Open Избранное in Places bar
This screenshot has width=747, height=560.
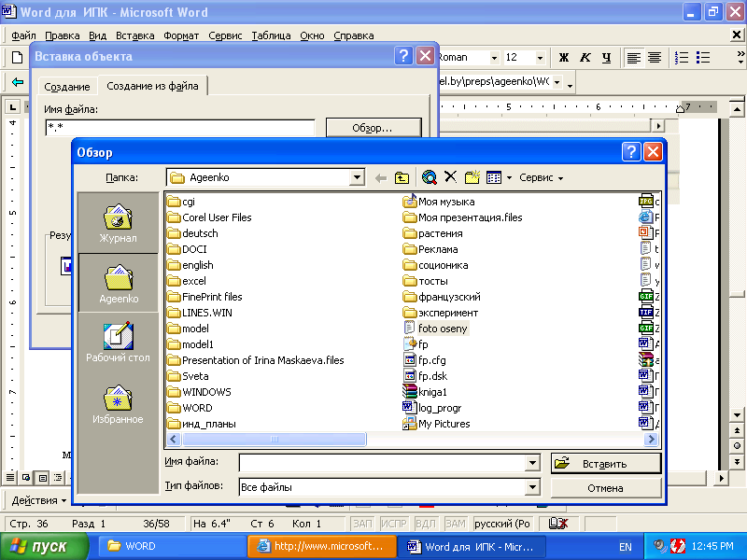(119, 404)
